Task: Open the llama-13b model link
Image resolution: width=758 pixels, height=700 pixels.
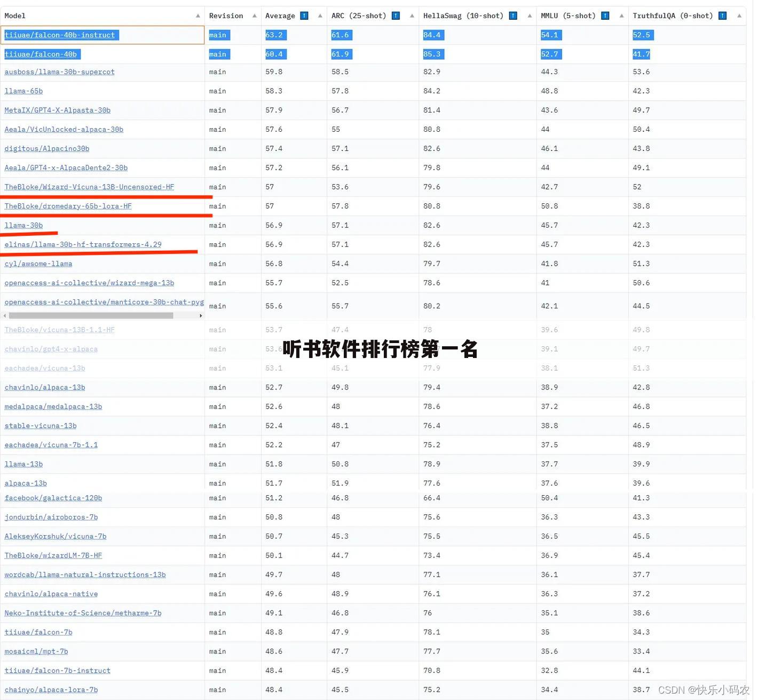Action: [x=23, y=465]
